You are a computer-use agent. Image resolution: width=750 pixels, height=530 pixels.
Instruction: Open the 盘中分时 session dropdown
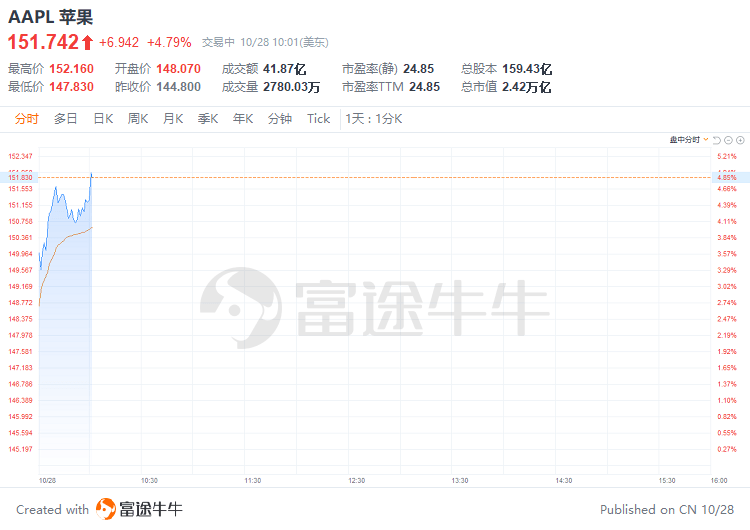(x=689, y=140)
